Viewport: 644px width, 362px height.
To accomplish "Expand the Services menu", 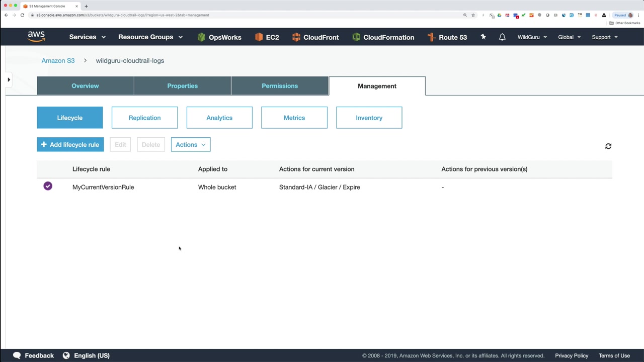I will (88, 37).
